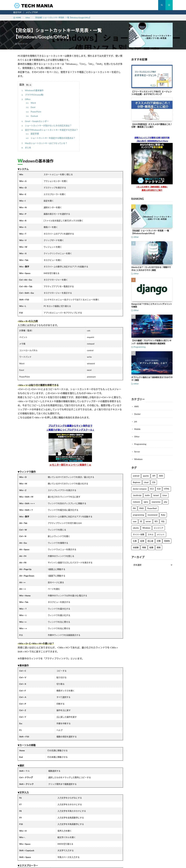The image size is (186, 868).
Task: Jump to Gmail・Googleカレンダー in contents
Action: click(x=37, y=121)
